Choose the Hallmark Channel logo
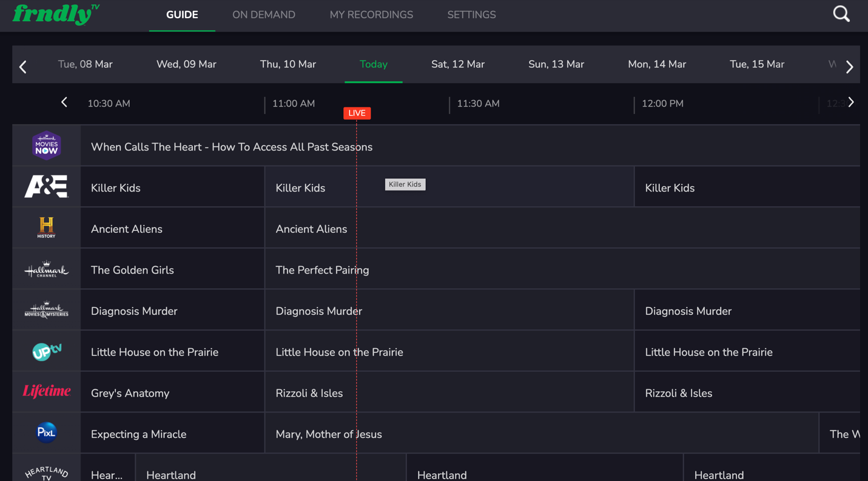The image size is (868, 481). point(47,269)
